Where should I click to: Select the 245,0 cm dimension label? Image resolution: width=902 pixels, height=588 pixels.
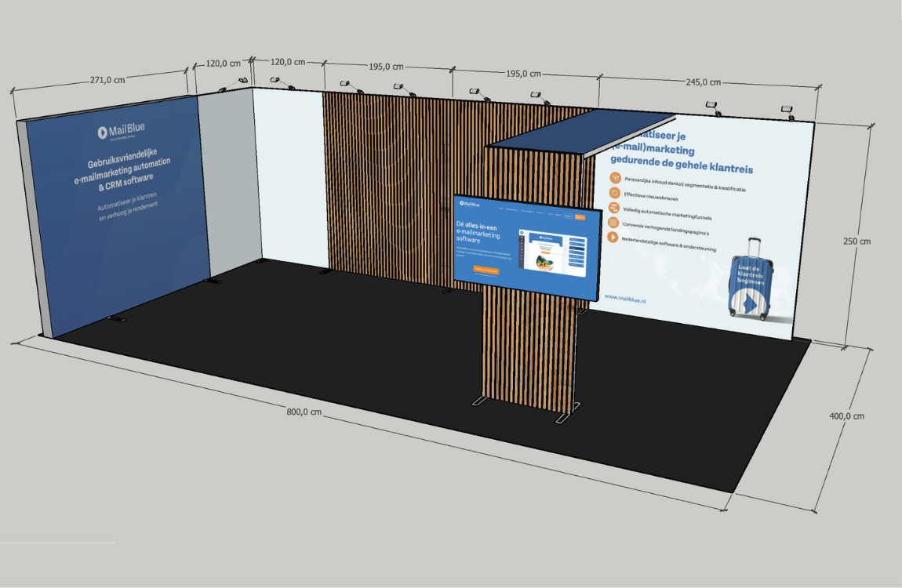[703, 82]
